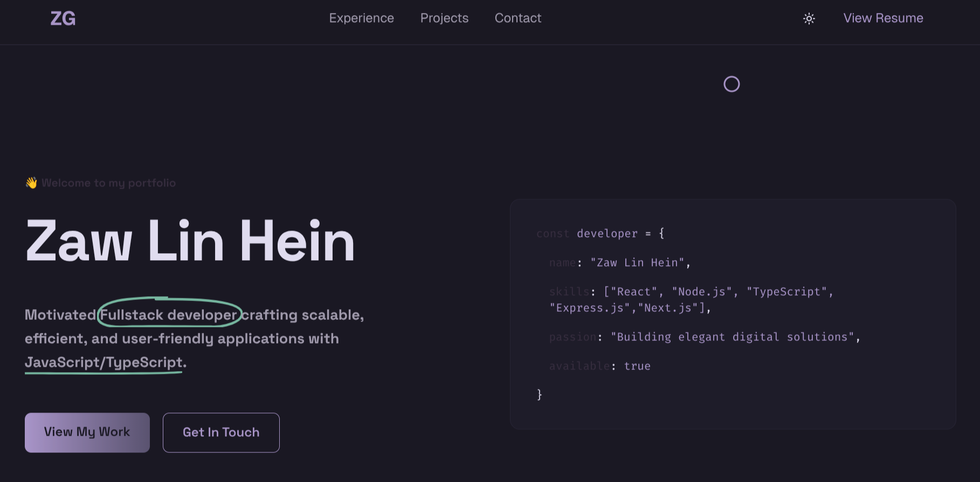980x482 pixels.
Task: Click the Welcome to my portfolio text
Action: click(108, 183)
